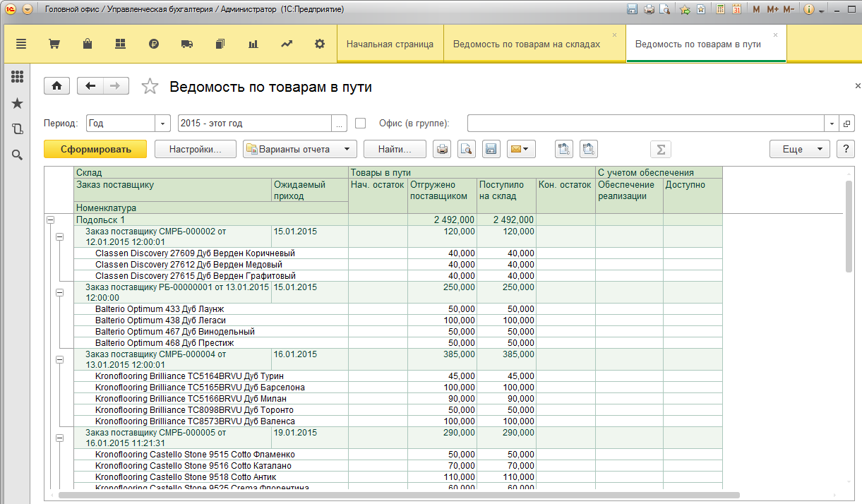Open the purchases section cart icon

tap(54, 44)
